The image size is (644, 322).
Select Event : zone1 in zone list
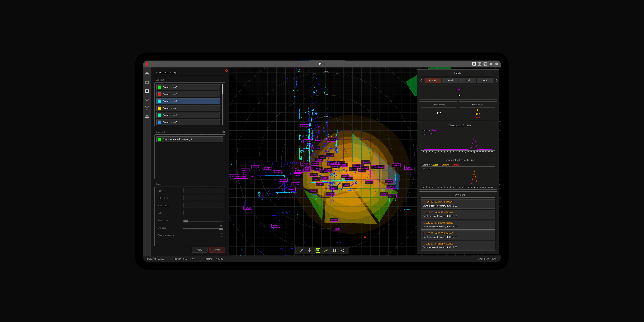point(188,108)
